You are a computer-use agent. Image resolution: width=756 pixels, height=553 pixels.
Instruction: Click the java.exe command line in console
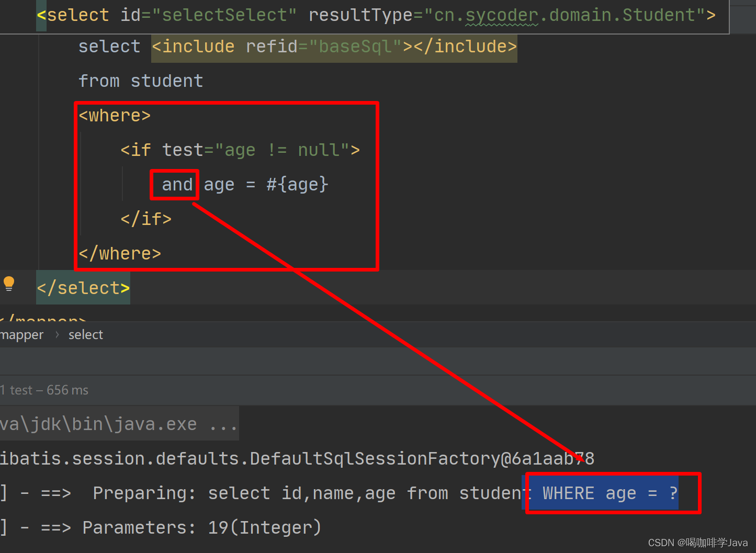pyautogui.click(x=119, y=424)
